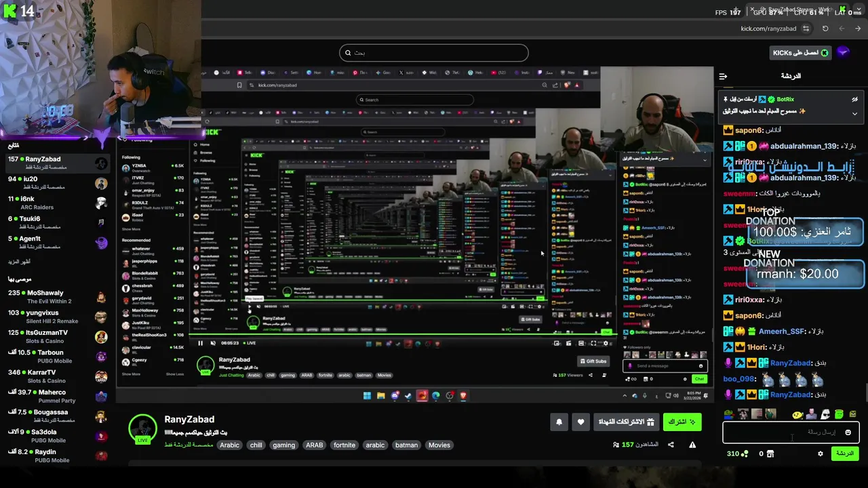Click the green subscribe button اشتراك
Image resolution: width=868 pixels, height=488 pixels.
point(682,422)
